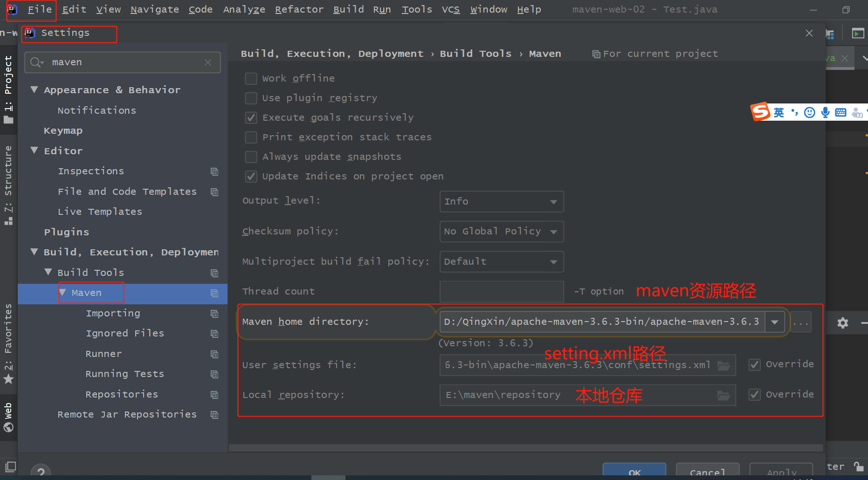Screen dimensions: 868x480
Task: Open the VCS menu
Action: (x=450, y=9)
